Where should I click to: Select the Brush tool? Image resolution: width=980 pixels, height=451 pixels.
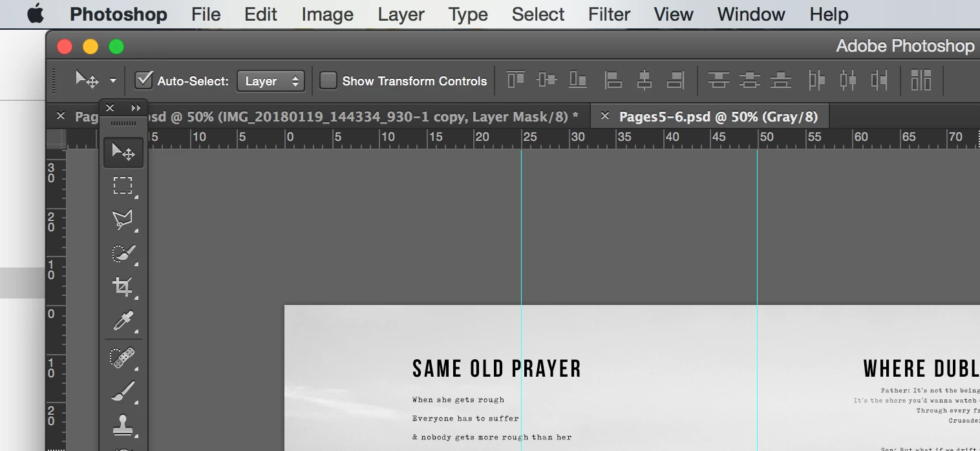tap(123, 391)
